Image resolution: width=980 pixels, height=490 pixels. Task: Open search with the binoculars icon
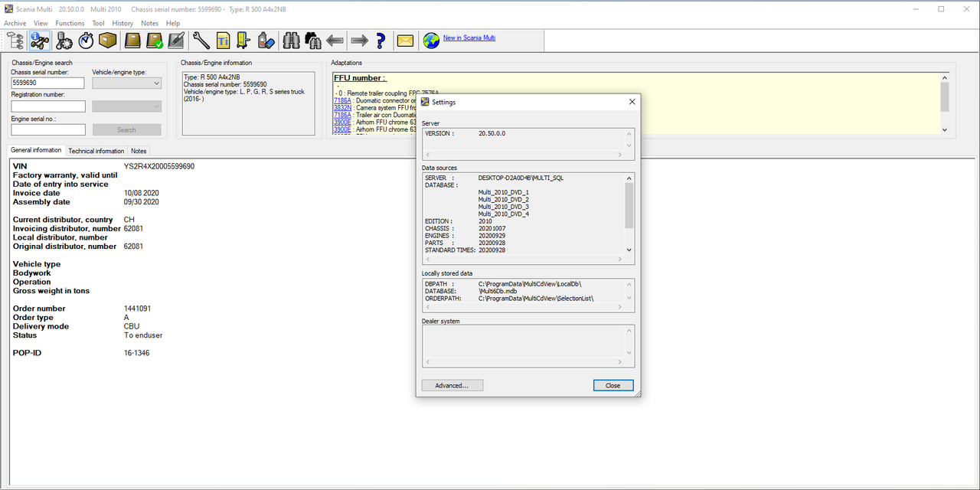pyautogui.click(x=292, y=41)
